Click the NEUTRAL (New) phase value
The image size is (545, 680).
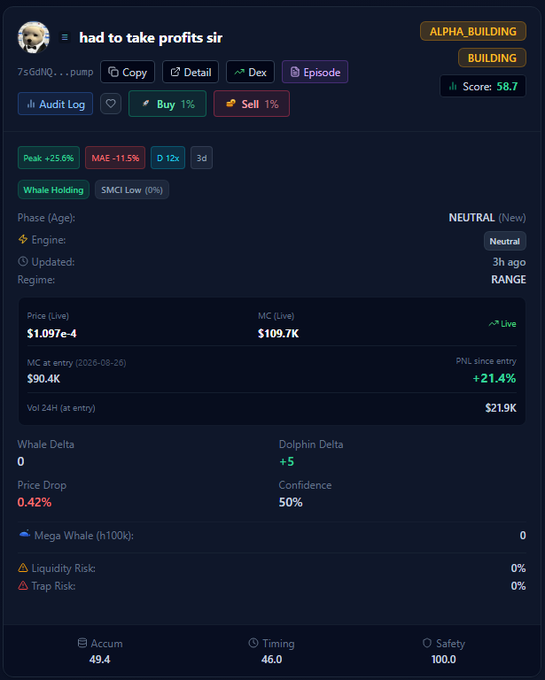487,217
